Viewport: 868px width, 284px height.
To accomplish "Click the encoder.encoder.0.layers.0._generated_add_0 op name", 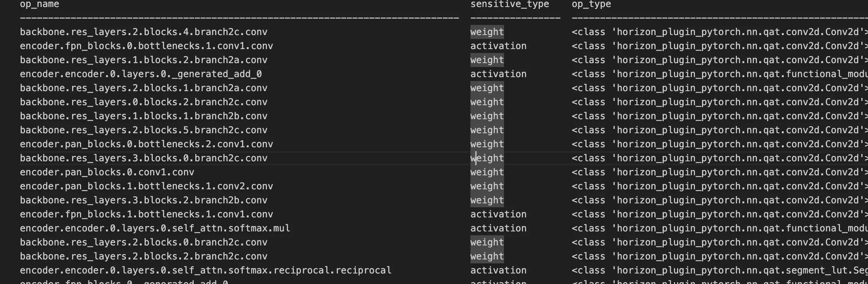I will coord(141,74).
